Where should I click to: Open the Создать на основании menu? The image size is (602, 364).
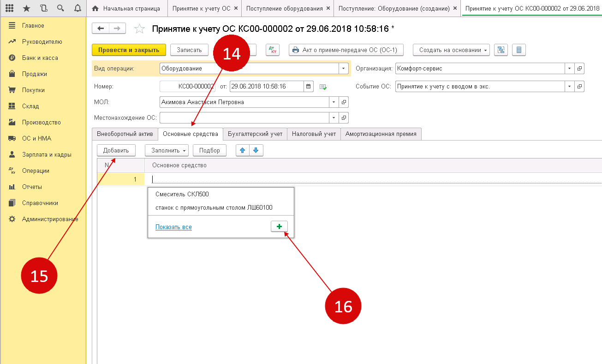point(451,50)
